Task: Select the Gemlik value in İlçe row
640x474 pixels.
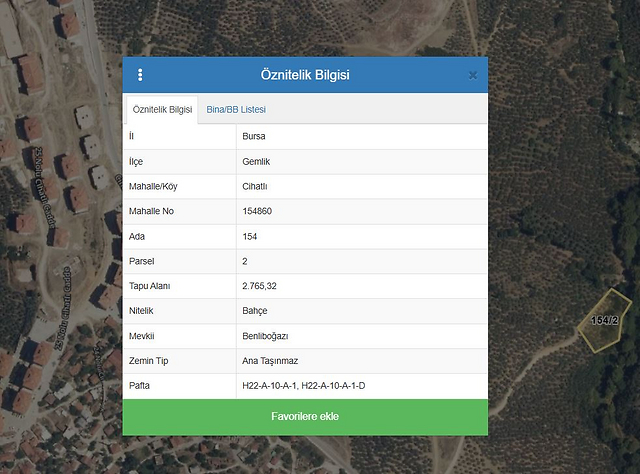Action: 256,161
